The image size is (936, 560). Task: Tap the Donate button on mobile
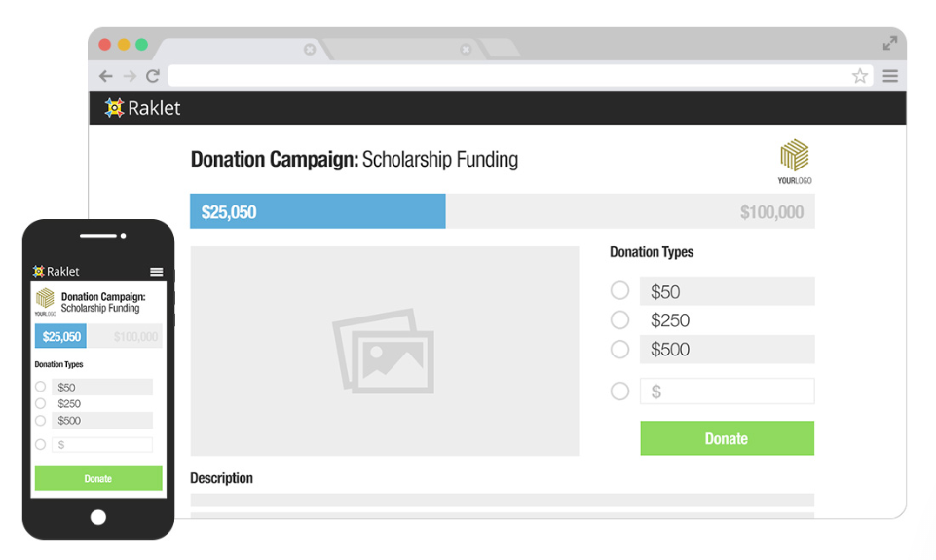click(x=98, y=478)
